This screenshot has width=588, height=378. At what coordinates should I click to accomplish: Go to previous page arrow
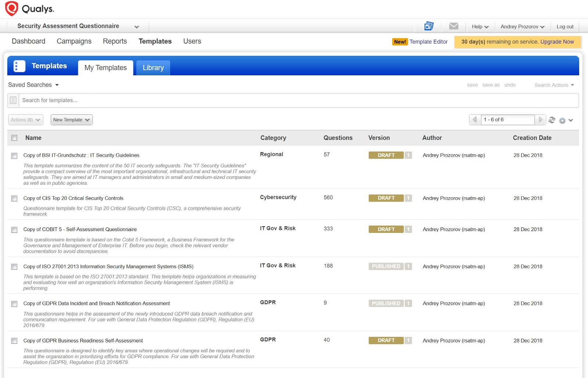click(x=475, y=120)
